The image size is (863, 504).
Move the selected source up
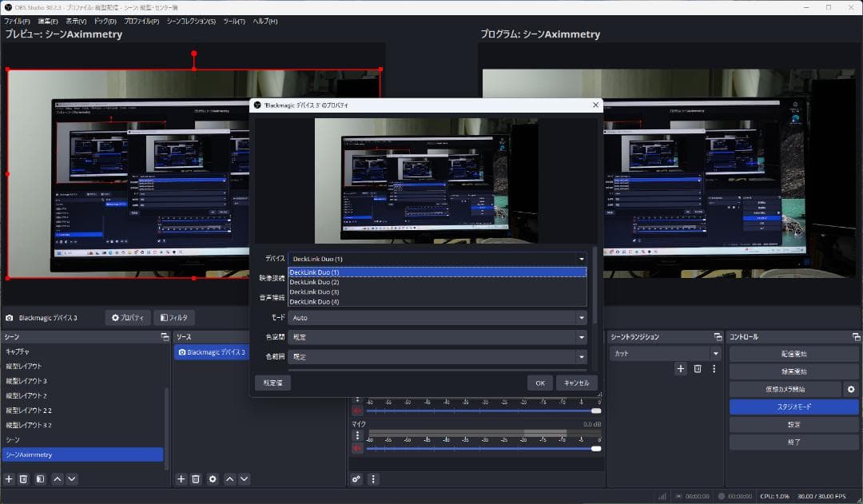(x=229, y=479)
